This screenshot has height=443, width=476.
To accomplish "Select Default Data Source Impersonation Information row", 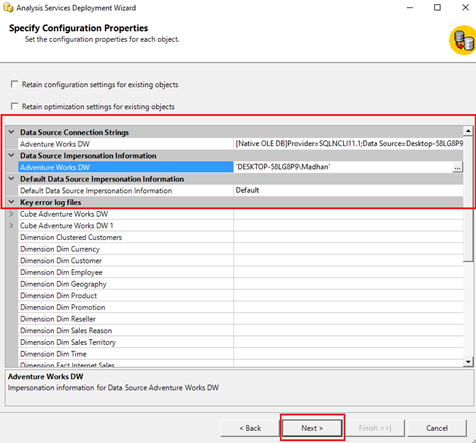I will (x=126, y=190).
